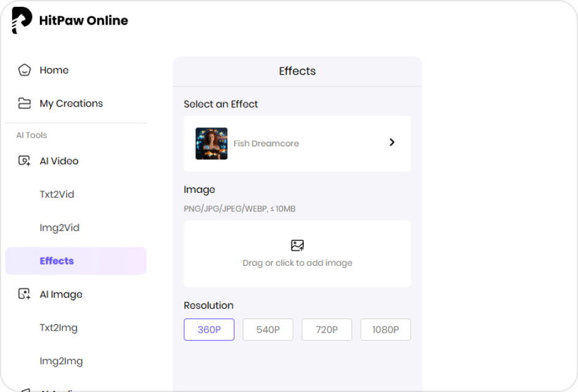Click the Home house icon

24,70
